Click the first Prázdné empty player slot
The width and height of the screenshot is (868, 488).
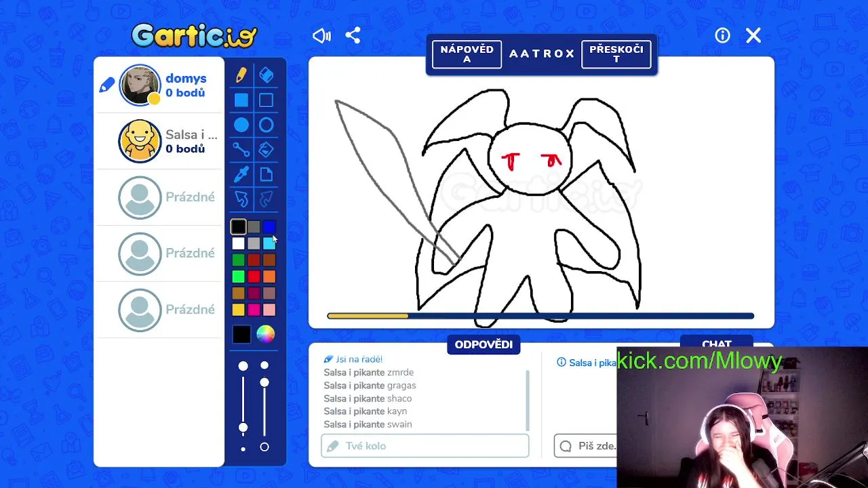[x=159, y=197]
